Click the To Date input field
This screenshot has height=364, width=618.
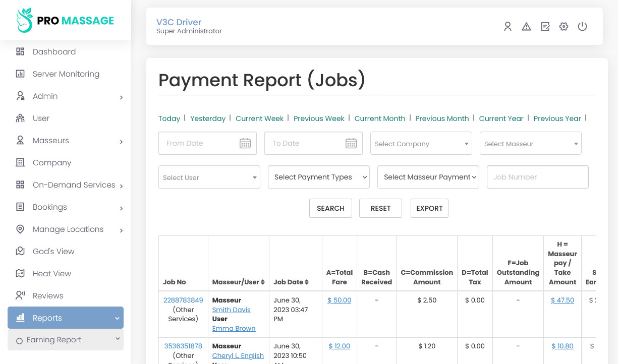coord(313,143)
